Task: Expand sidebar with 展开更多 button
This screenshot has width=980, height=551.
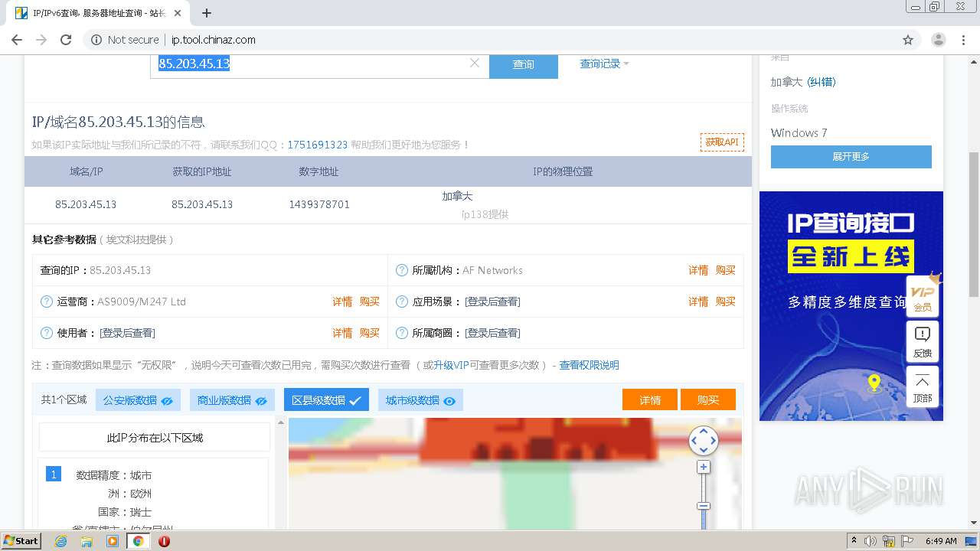Action: [x=851, y=156]
